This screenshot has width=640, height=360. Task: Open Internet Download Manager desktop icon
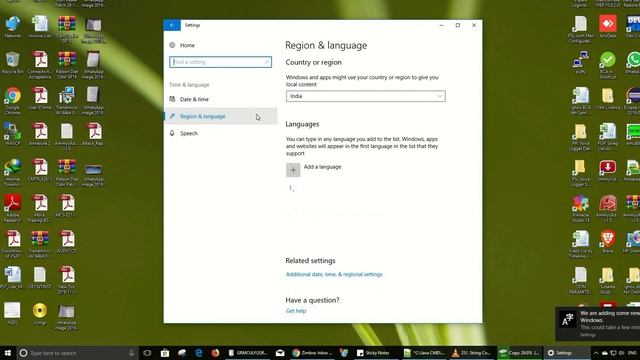pos(13,172)
